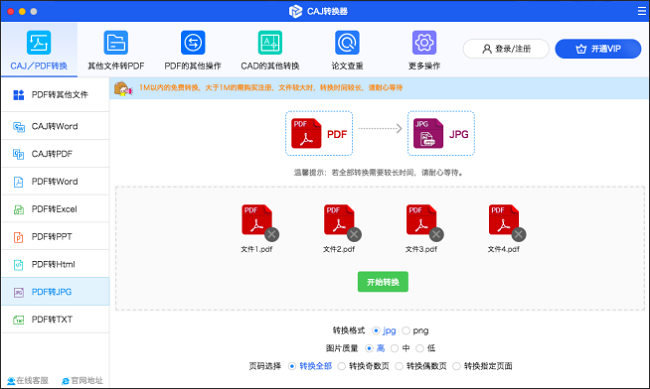The height and width of the screenshot is (389, 650).
Task: Select PDF转PPT in sidebar
Action: [x=55, y=237]
